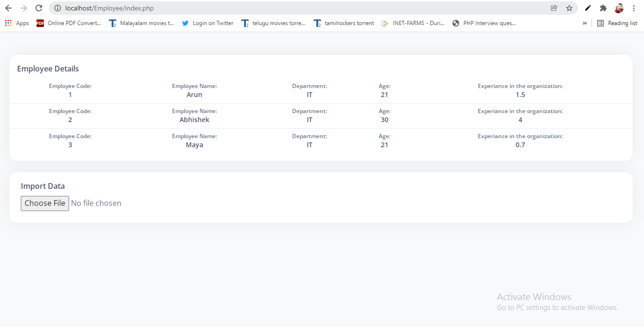
Task: Click the Import Data heading
Action: point(43,186)
